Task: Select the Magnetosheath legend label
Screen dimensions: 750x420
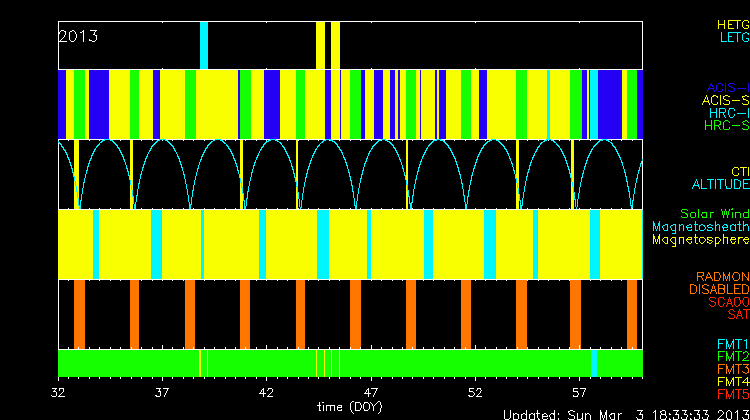Action: pyautogui.click(x=700, y=227)
